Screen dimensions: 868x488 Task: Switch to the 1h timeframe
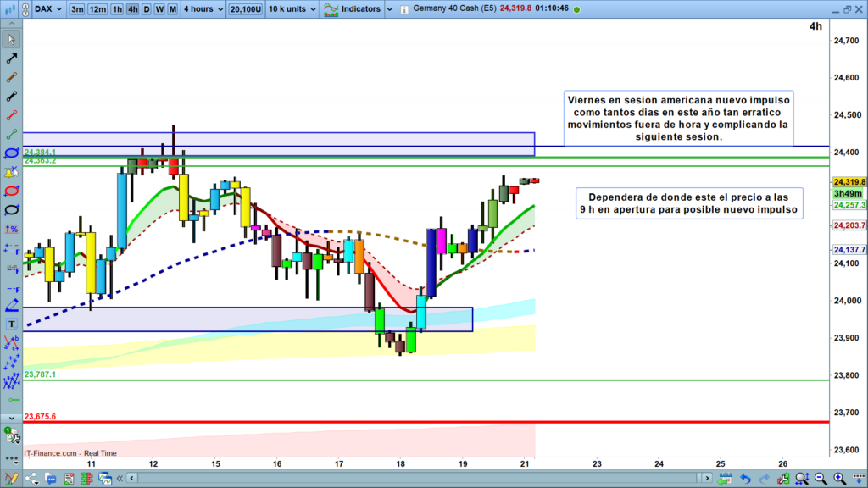click(x=117, y=9)
